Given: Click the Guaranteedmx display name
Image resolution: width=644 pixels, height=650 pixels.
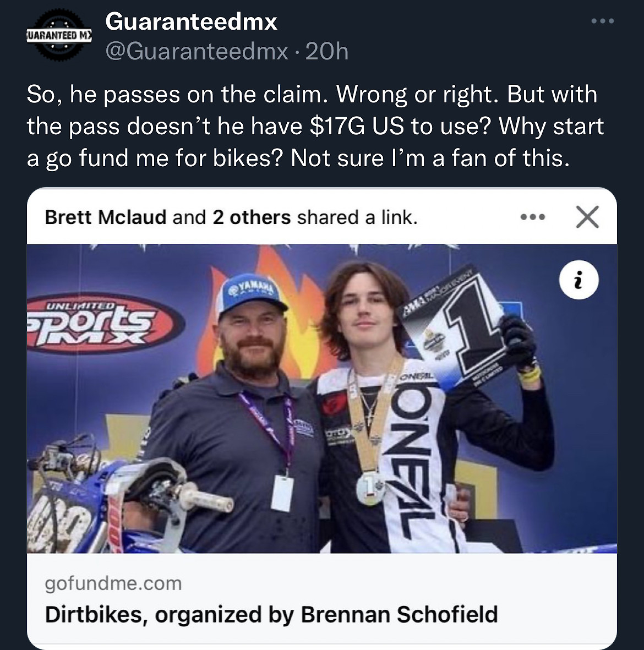Looking at the screenshot, I should click(x=191, y=22).
